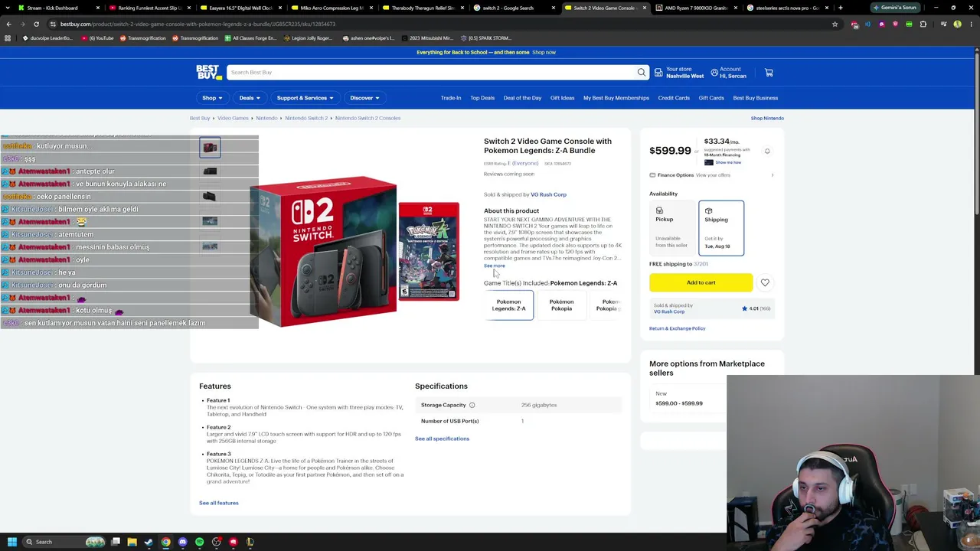Click the info icon beside Storage Capacity
The width and height of the screenshot is (980, 551).
(x=472, y=405)
